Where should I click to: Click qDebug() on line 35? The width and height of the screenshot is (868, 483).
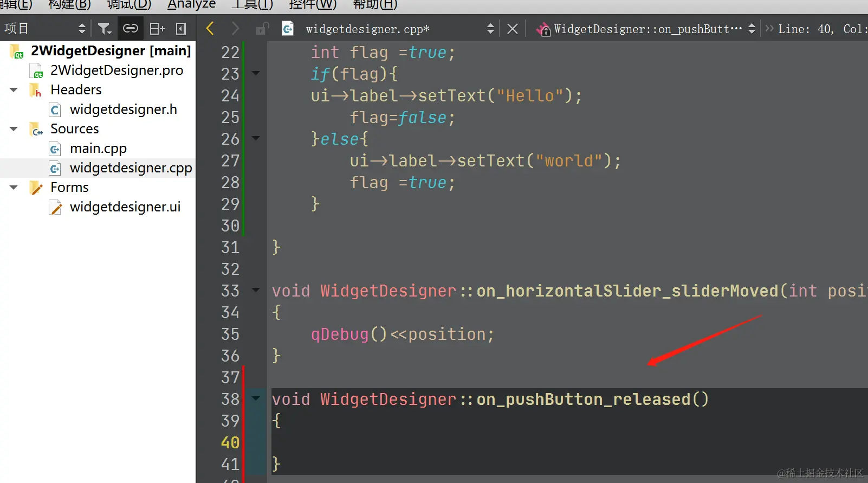click(349, 334)
